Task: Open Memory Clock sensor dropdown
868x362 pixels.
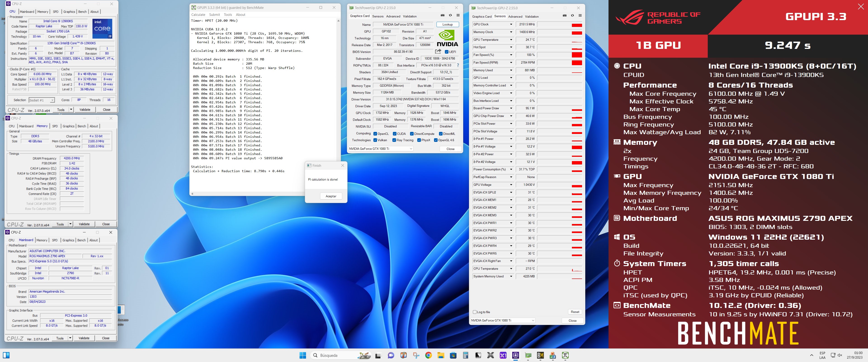Action: click(511, 32)
